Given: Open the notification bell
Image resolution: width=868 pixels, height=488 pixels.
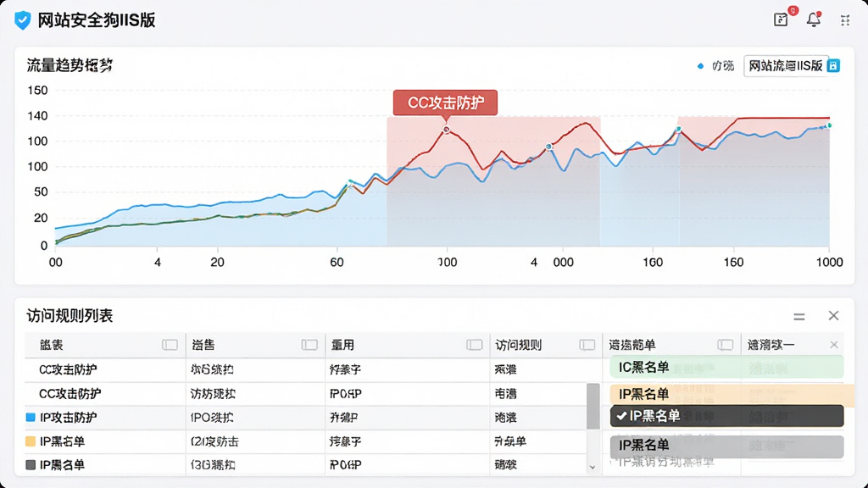Looking at the screenshot, I should (x=813, y=19).
